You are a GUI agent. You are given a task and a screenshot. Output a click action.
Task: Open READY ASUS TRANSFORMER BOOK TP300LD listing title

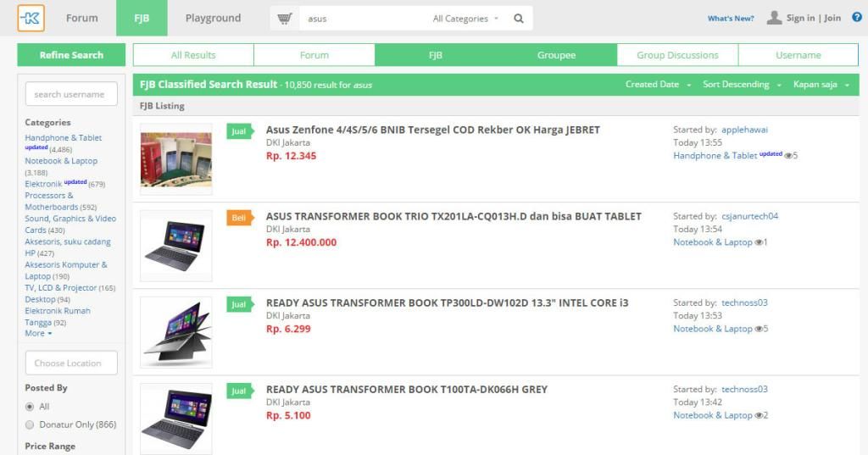coord(448,302)
